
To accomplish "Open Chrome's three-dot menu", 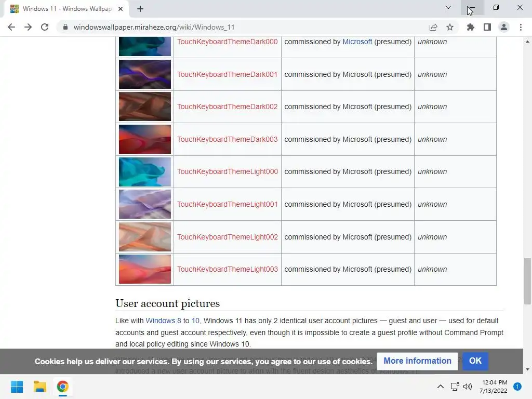I will point(521,27).
